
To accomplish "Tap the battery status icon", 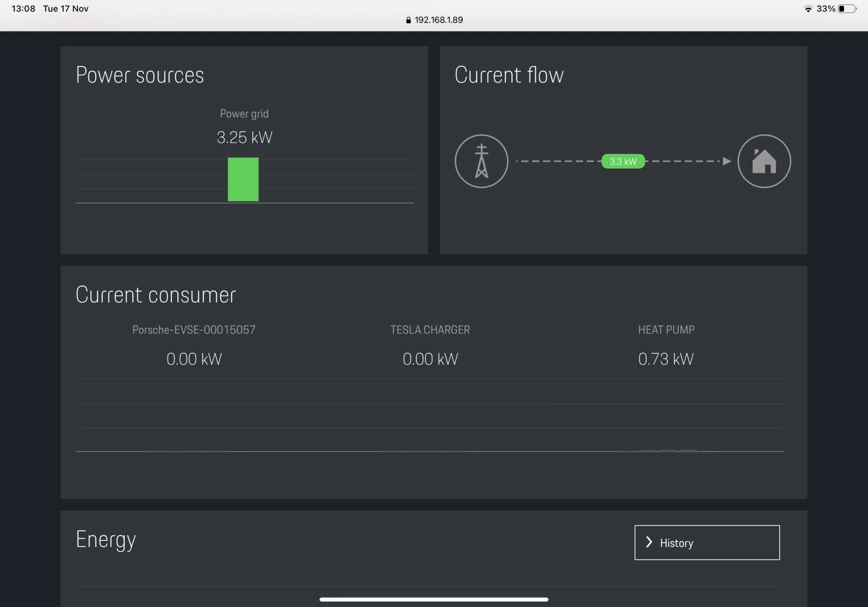I will 847,9.
